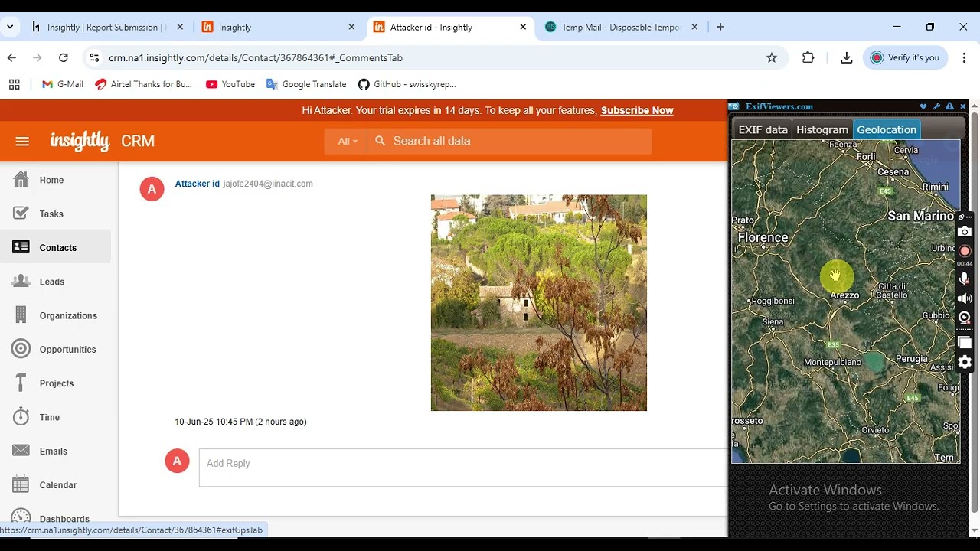Open the browser extensions puzzle icon

pyautogui.click(x=808, y=57)
